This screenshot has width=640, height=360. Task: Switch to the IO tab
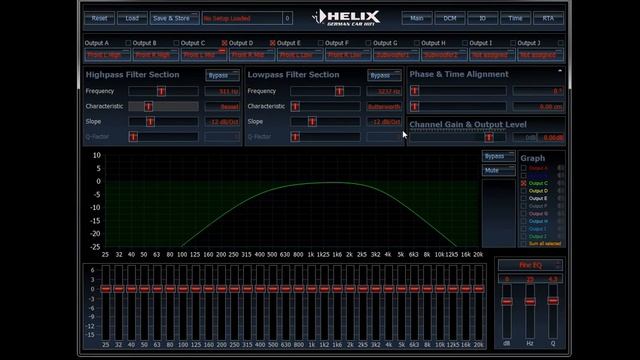482,18
